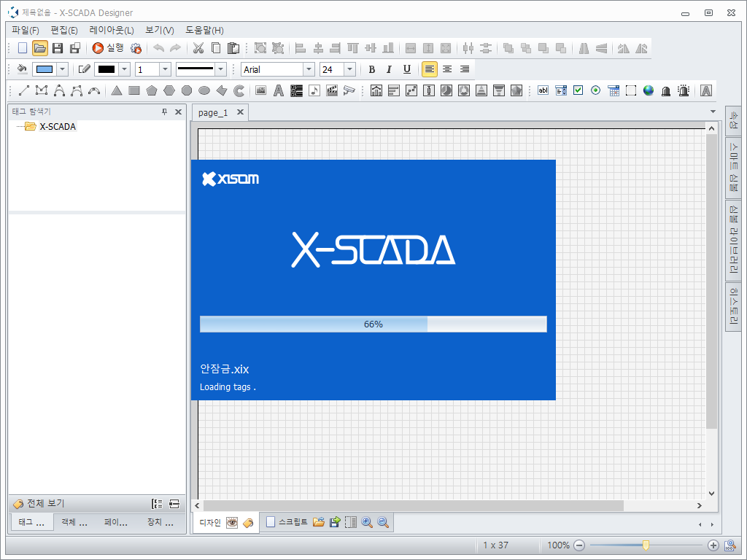This screenshot has height=560, width=747.
Task: Open the line color dropdown arrow
Action: 124,69
